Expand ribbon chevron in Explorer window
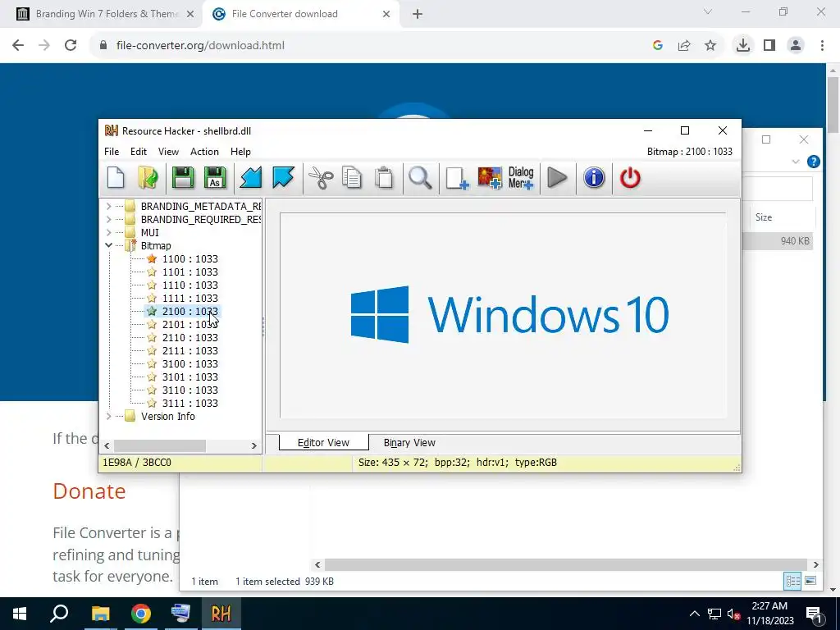 (x=796, y=162)
